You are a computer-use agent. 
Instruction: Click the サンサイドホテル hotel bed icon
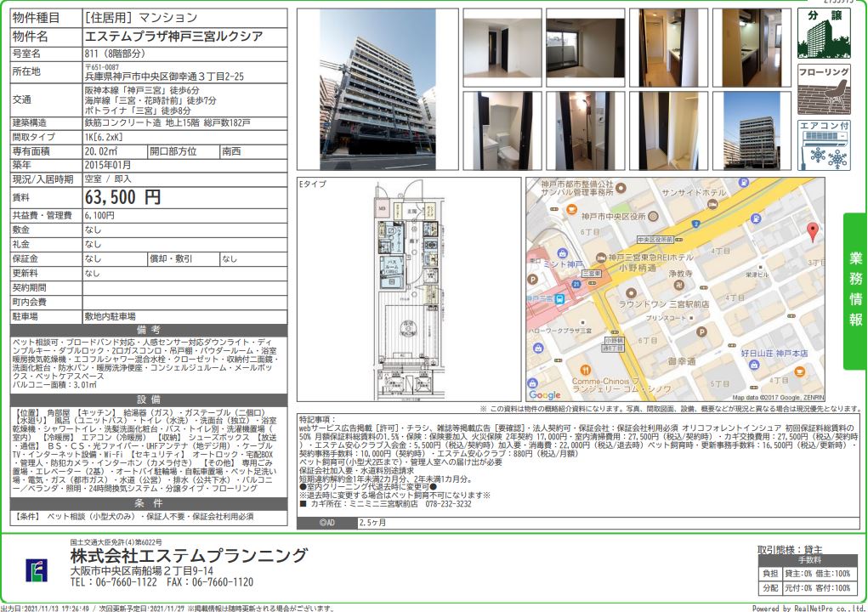point(712,204)
